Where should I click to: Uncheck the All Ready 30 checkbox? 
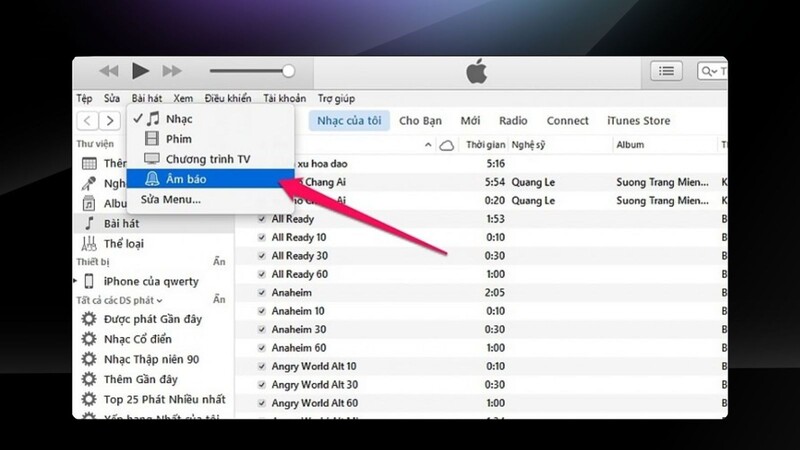[262, 256]
